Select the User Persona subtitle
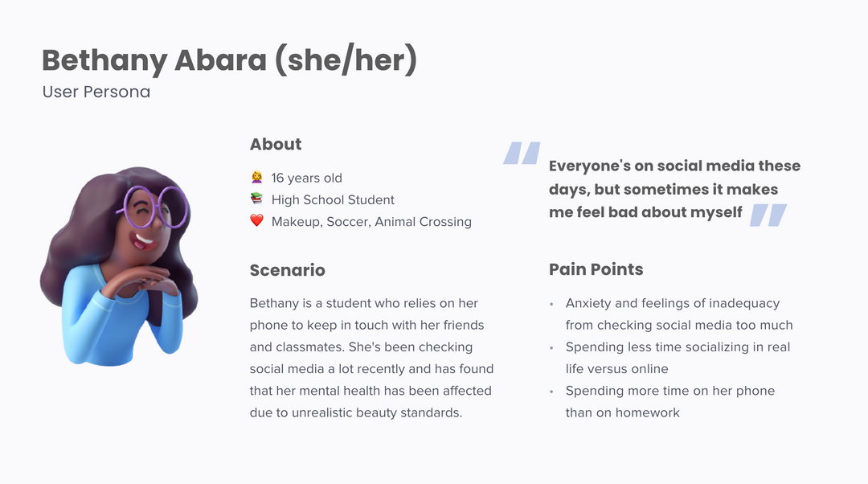Image resolution: width=868 pixels, height=484 pixels. [96, 92]
